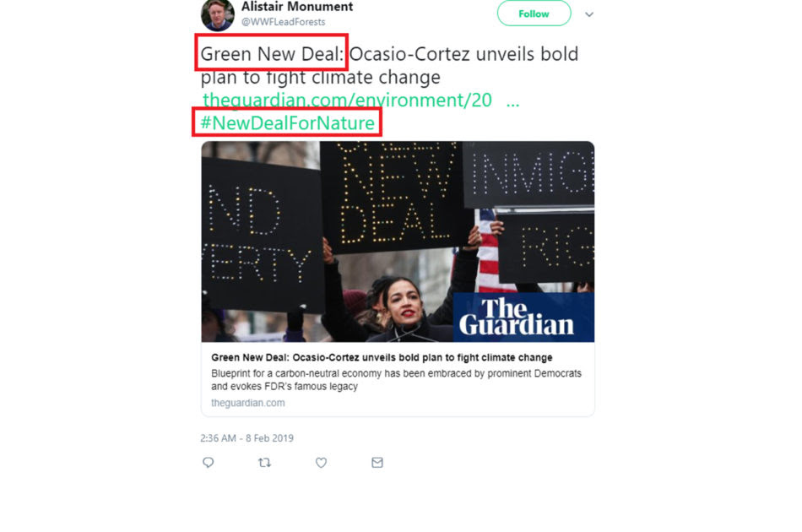Click the reply speech bubble icon
This screenshot has height=532, width=802.
208,463
